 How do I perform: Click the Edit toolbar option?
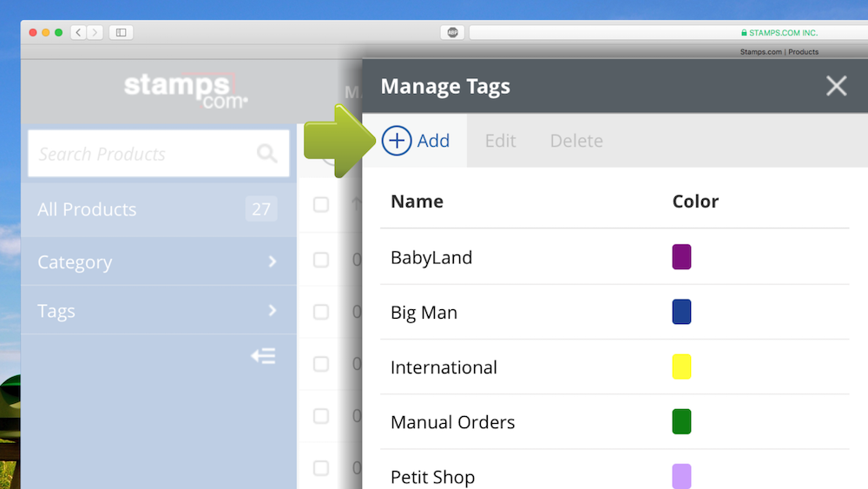pyautogui.click(x=501, y=141)
